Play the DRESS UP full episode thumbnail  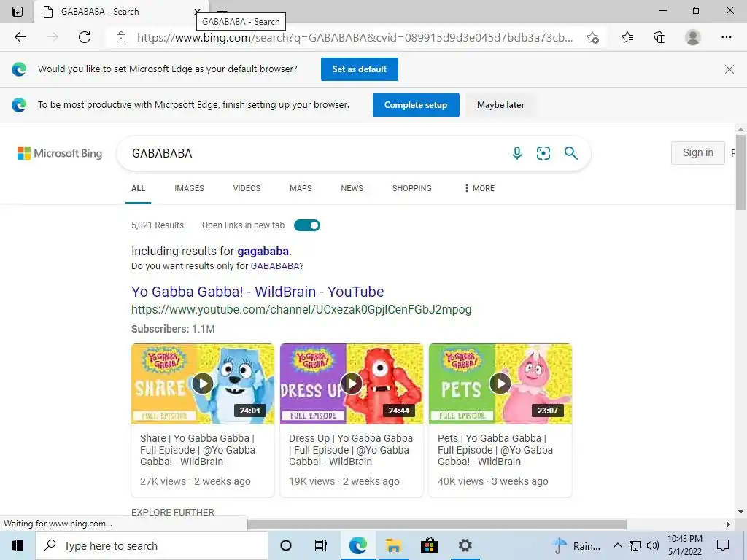(352, 384)
